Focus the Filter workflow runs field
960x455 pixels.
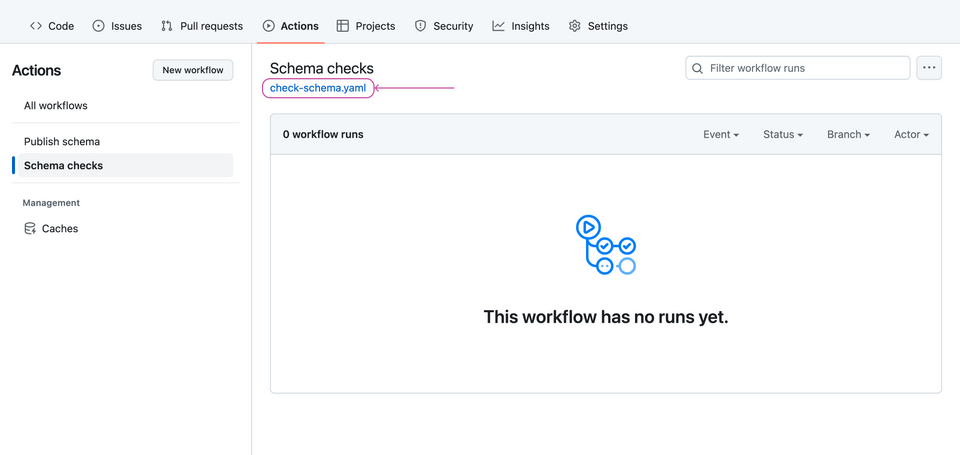798,68
